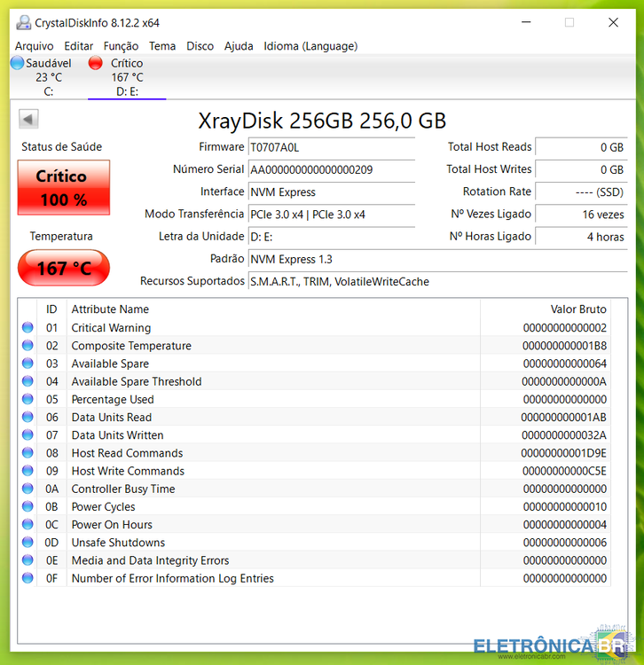The image size is (644, 665).
Task: Click the previous disk arrow button
Action: pos(28,120)
